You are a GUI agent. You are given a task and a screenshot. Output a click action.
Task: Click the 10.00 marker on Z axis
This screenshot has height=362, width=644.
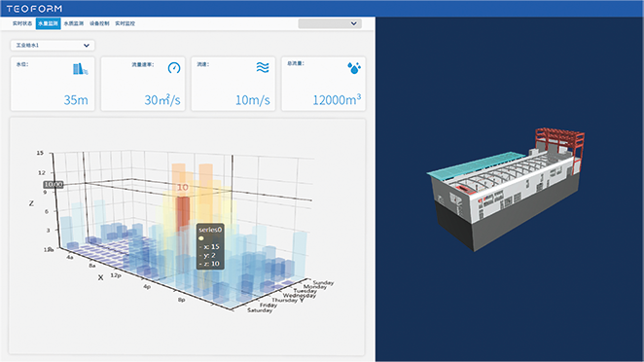pos(54,185)
